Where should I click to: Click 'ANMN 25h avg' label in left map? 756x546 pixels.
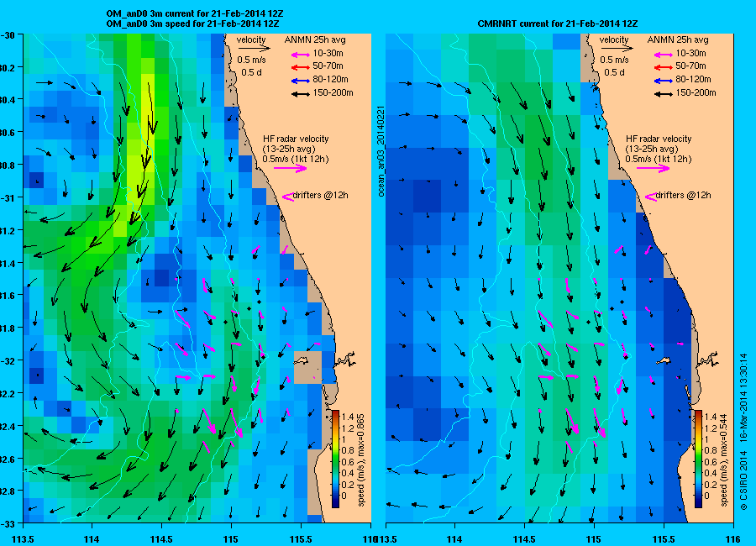[x=315, y=39]
